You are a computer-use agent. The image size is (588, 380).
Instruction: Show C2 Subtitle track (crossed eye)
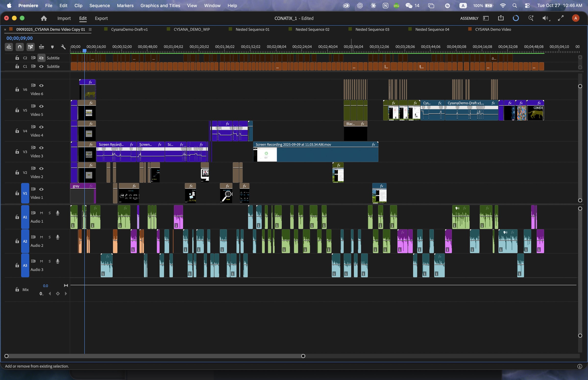tap(41, 58)
